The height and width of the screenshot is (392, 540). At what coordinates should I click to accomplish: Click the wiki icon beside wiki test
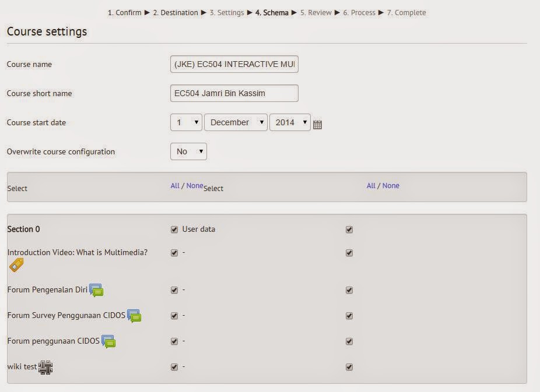[x=45, y=368]
